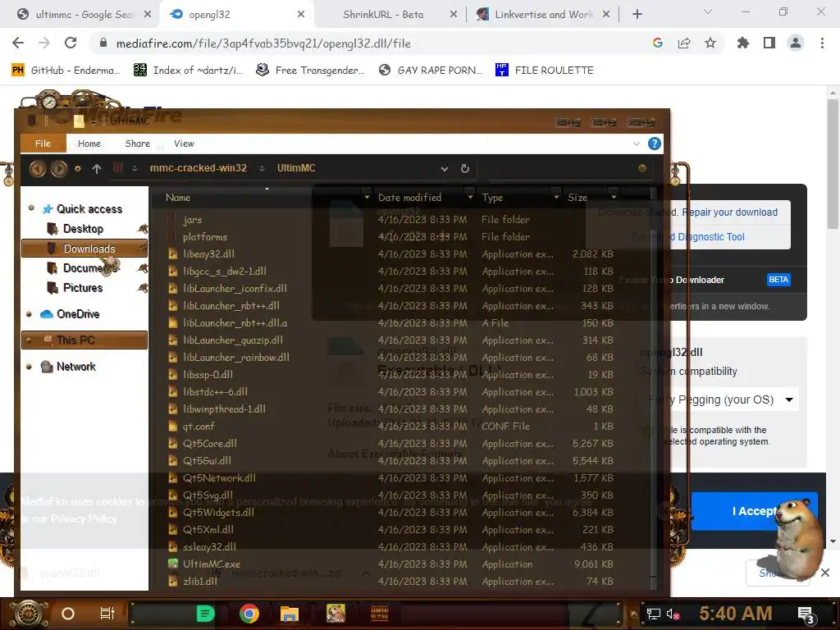Expand the Explorer ribbon chevron

point(637,144)
